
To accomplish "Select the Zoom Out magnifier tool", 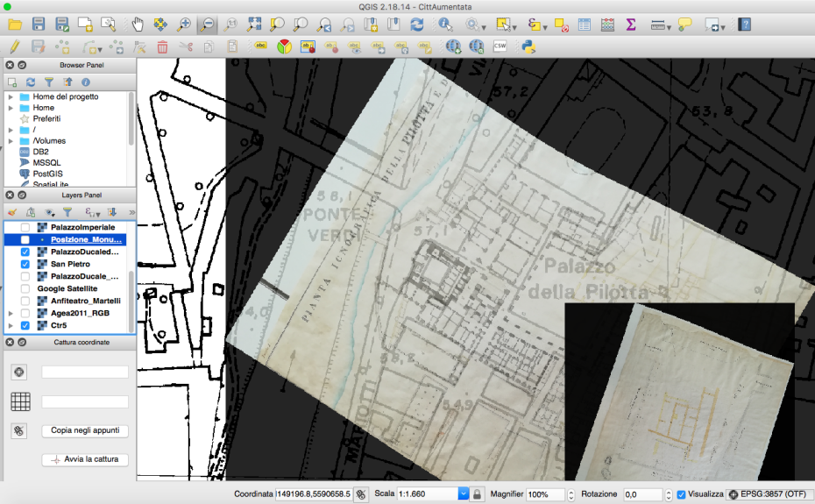I will [x=207, y=25].
